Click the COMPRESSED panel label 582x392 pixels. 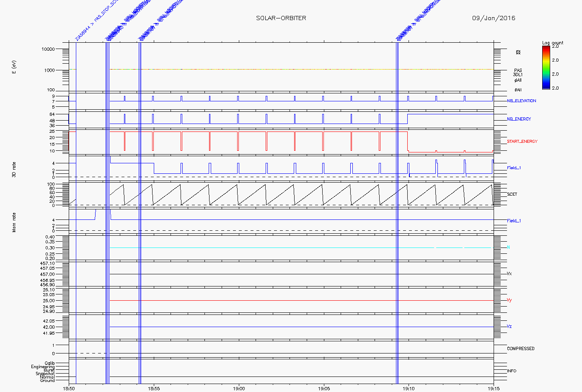pos(521,349)
